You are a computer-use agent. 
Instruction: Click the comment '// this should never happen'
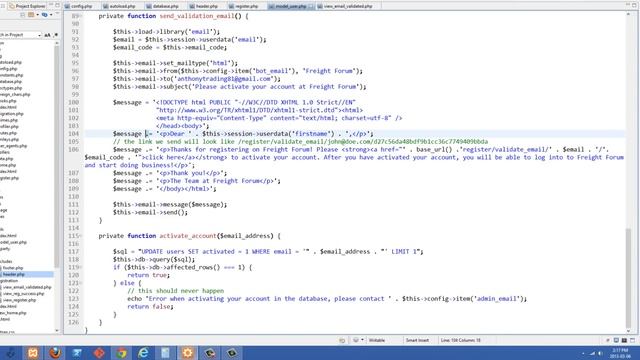tap(176, 291)
